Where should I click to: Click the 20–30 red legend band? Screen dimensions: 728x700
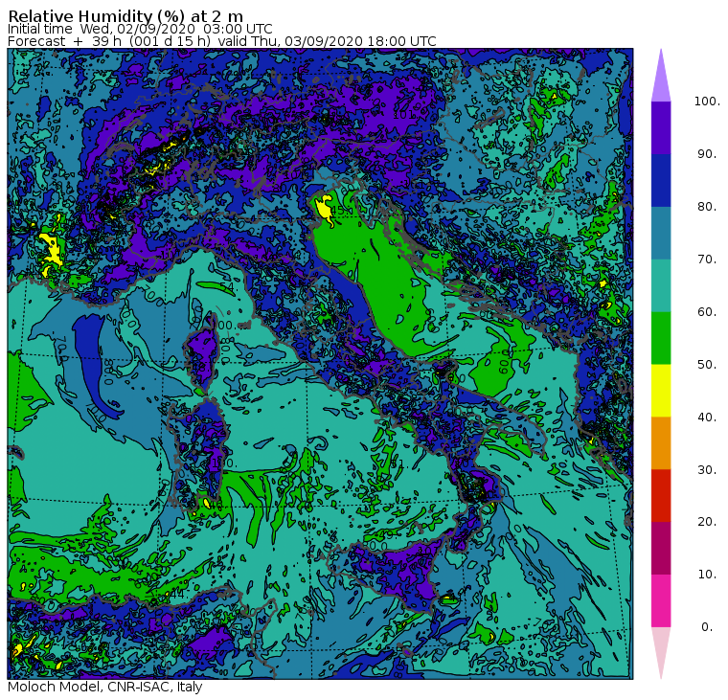pos(661,496)
